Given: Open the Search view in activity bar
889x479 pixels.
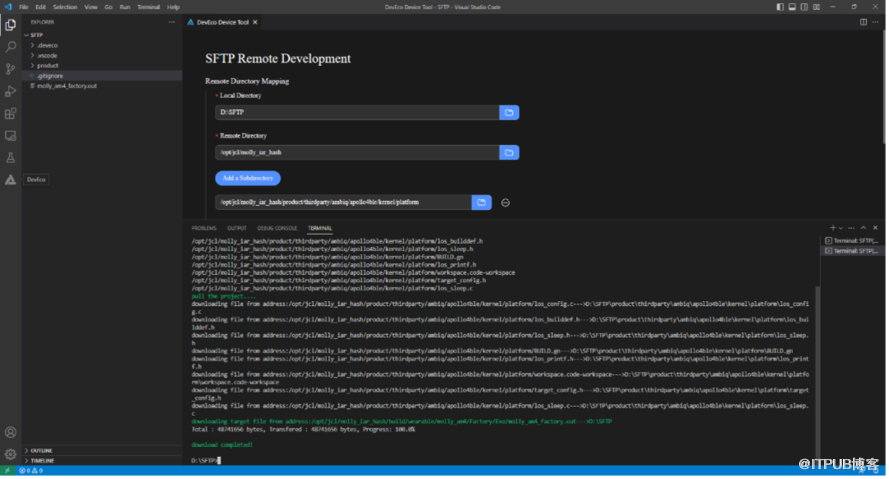Looking at the screenshot, I should (10, 47).
